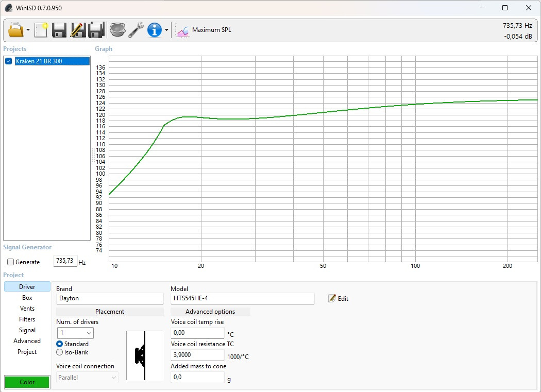The width and height of the screenshot is (541, 392).
Task: Uncheck the Kraken 21 BR 300 project
Action: click(x=9, y=61)
